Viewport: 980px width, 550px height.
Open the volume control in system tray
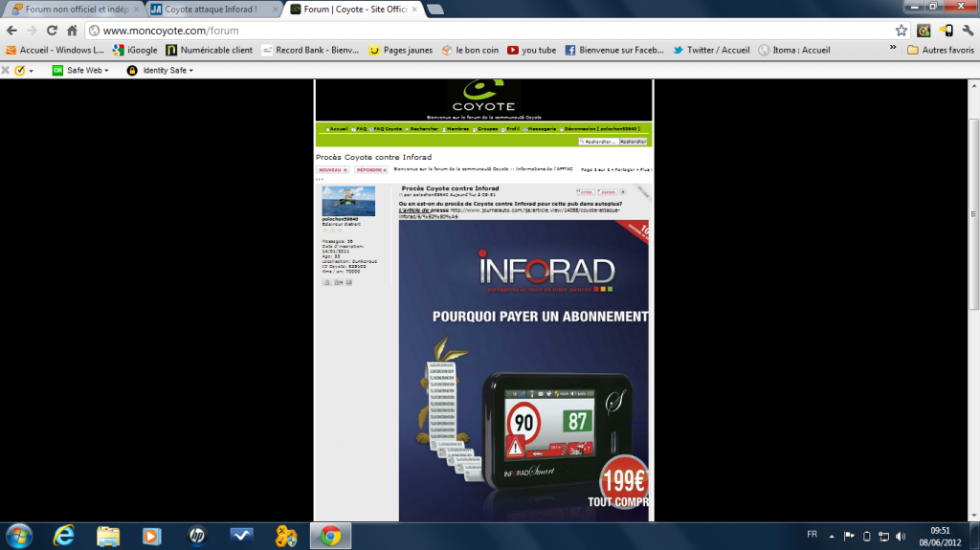901,537
